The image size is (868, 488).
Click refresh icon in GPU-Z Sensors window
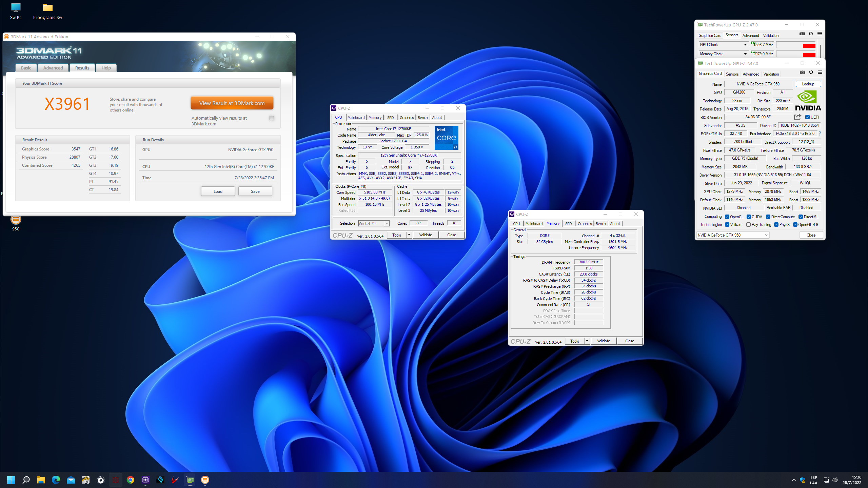[x=811, y=34]
